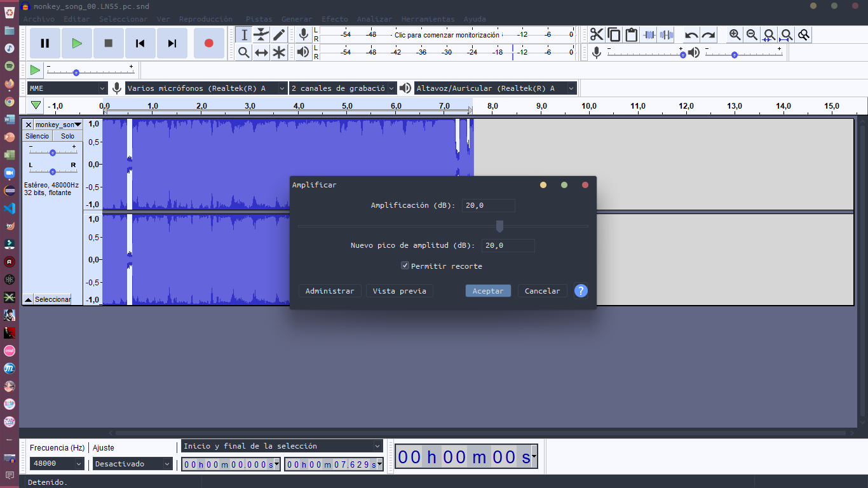Click the Zoom Out magnifier icon

tap(752, 34)
